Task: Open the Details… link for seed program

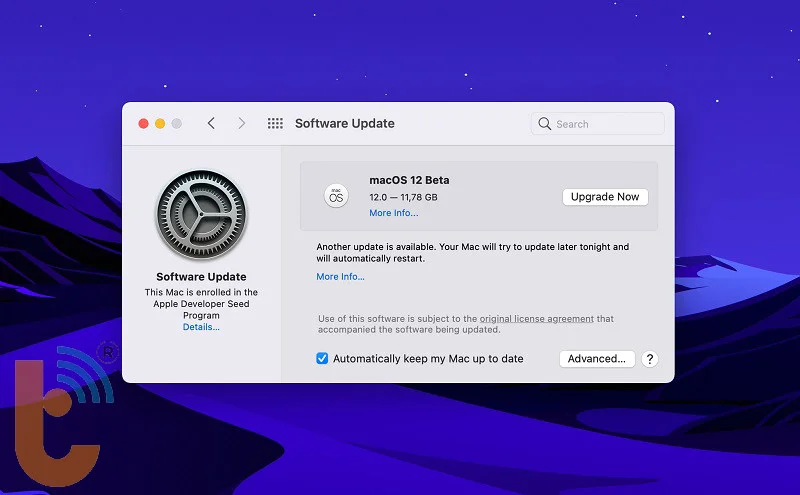Action: tap(201, 327)
